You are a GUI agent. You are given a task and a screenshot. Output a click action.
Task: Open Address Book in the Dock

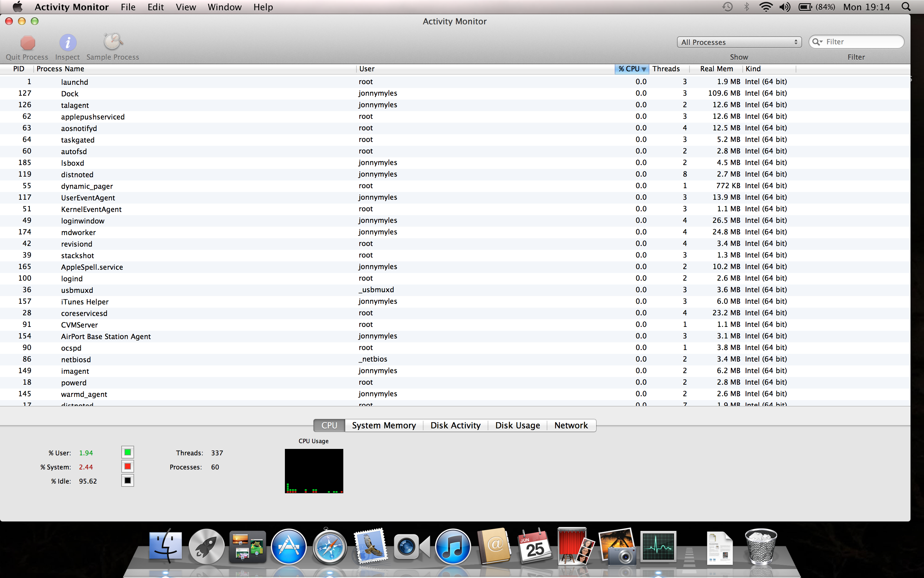pyautogui.click(x=494, y=547)
